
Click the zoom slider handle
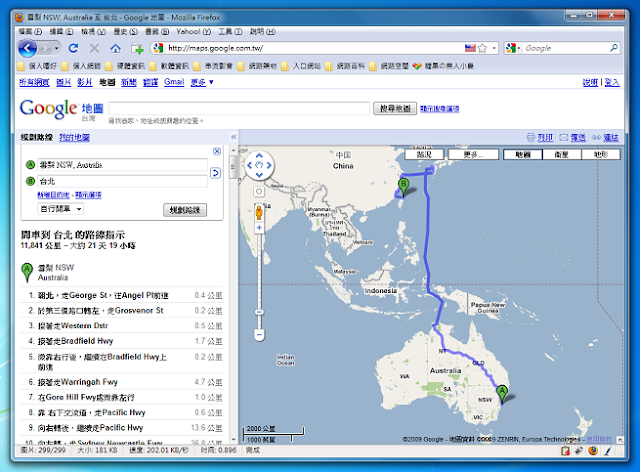[x=259, y=313]
